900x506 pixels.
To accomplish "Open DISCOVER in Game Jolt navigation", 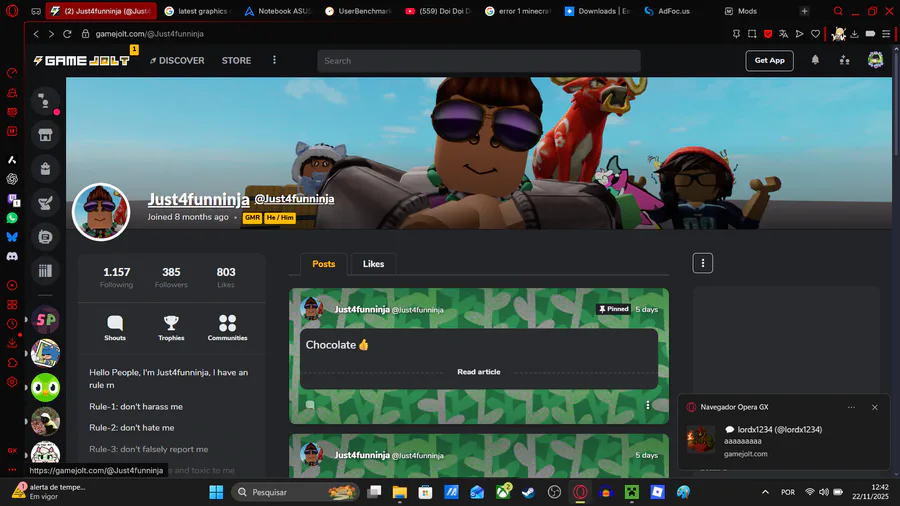I will pyautogui.click(x=177, y=60).
